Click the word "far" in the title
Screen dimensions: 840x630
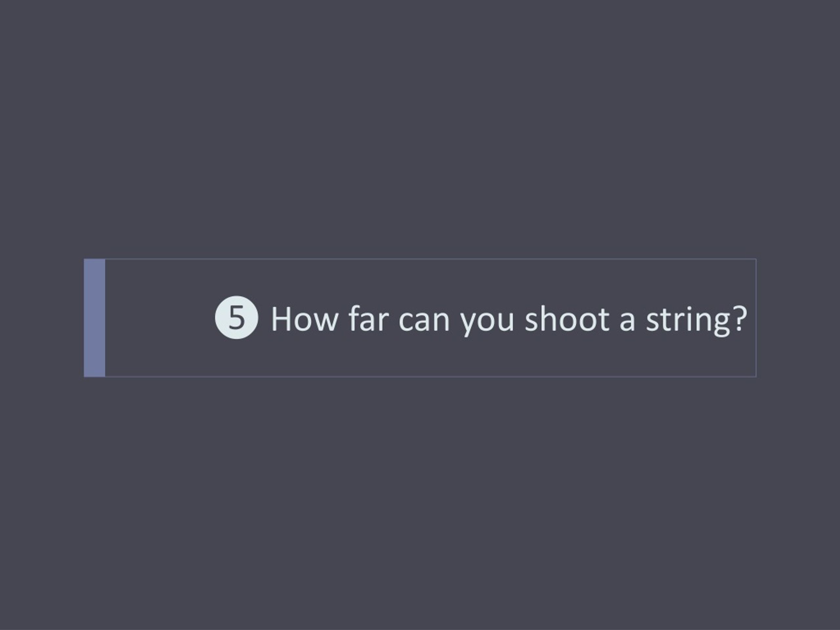point(369,318)
